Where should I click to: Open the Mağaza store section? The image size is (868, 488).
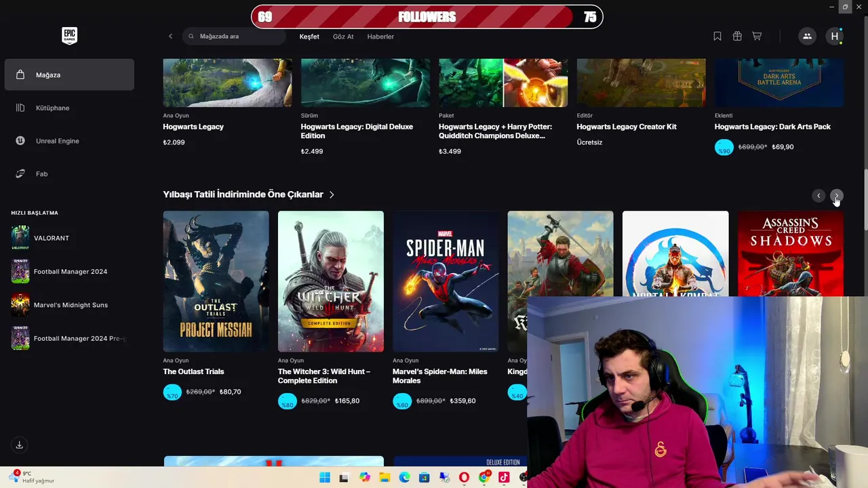tap(69, 75)
